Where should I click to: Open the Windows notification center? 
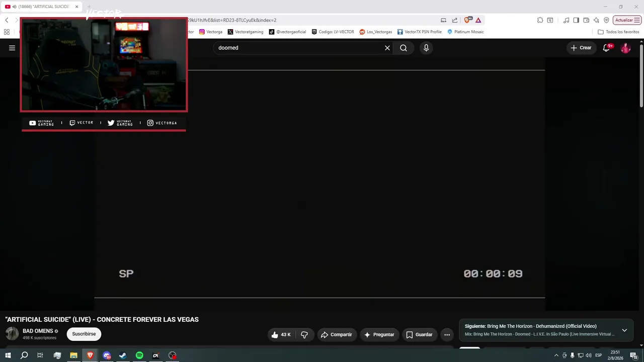tap(633, 355)
